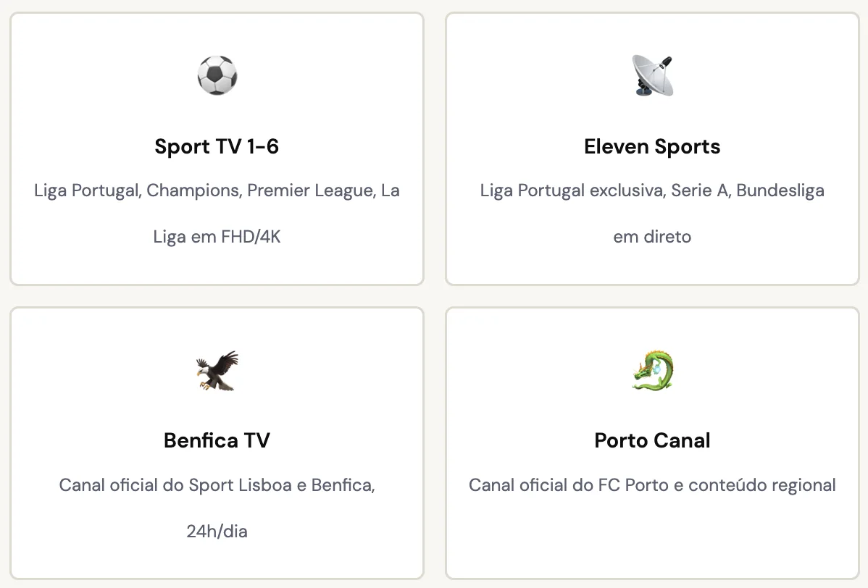Click the satellite dish icon
This screenshot has width=868, height=588.
[652, 75]
